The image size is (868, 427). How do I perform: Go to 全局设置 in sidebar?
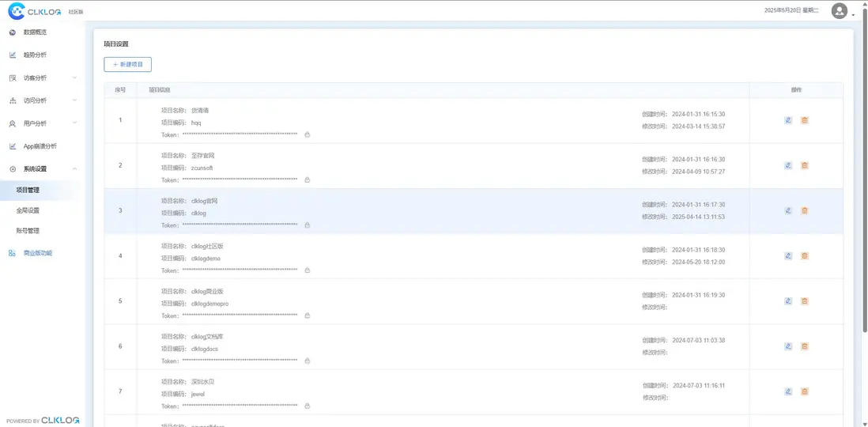point(28,210)
